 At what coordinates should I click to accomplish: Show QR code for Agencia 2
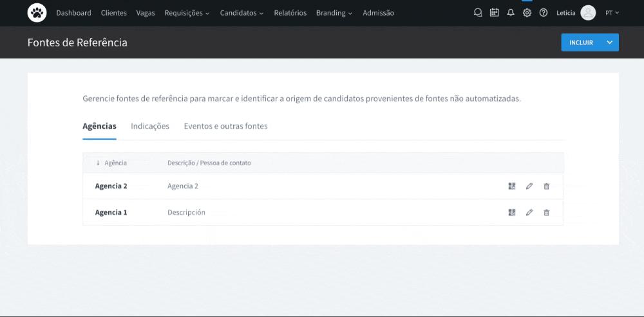[512, 186]
